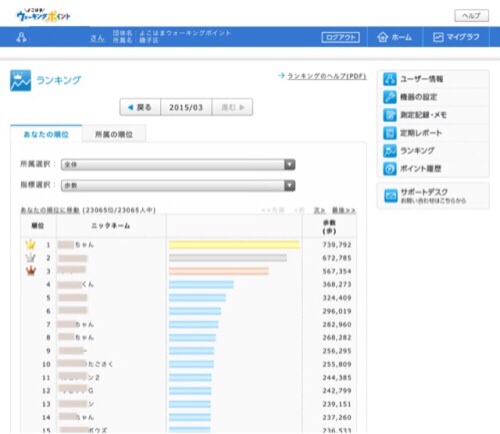Click the step count 296,019

point(337,311)
